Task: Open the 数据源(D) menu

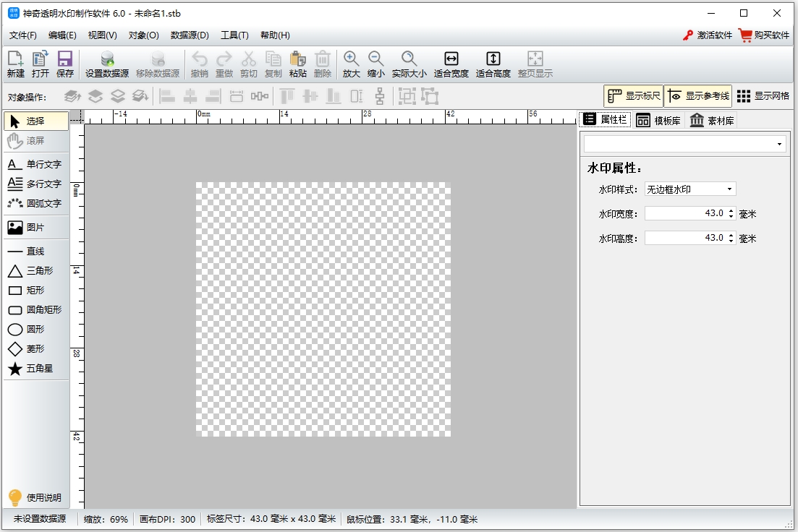Action: pyautogui.click(x=190, y=35)
